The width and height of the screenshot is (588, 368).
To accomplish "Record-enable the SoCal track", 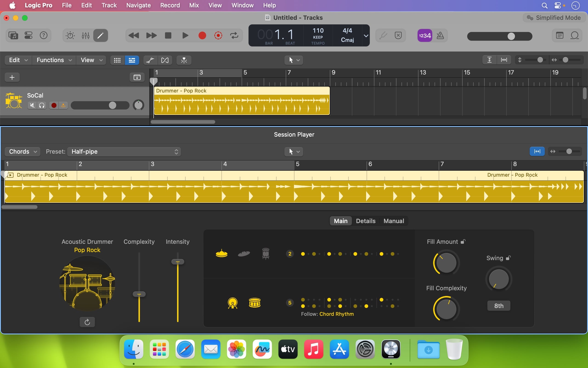I will pos(54,105).
